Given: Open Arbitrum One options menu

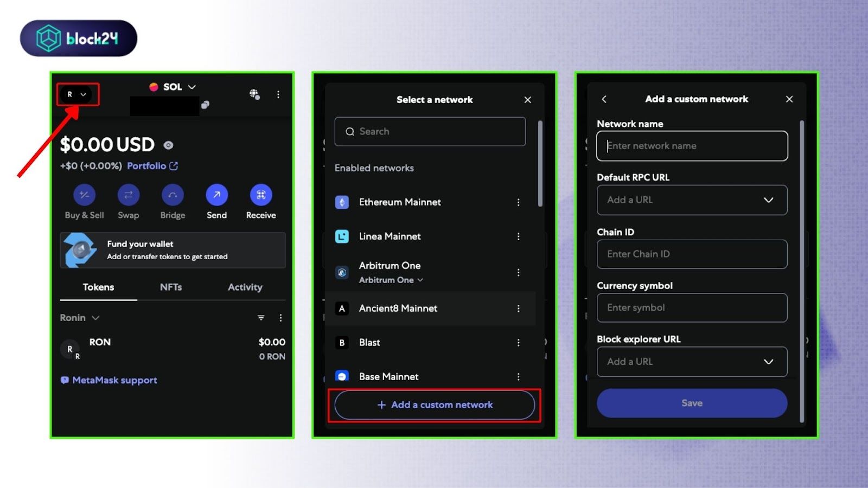Looking at the screenshot, I should [519, 272].
